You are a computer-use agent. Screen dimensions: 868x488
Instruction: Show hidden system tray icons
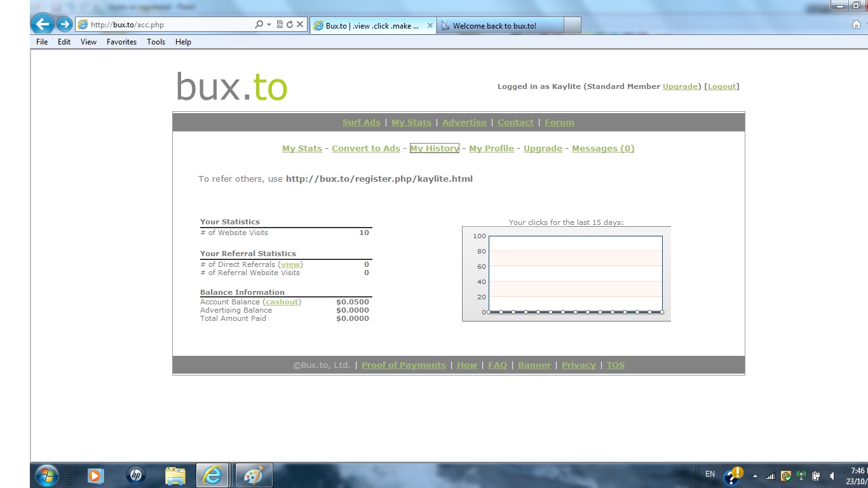coord(755,477)
